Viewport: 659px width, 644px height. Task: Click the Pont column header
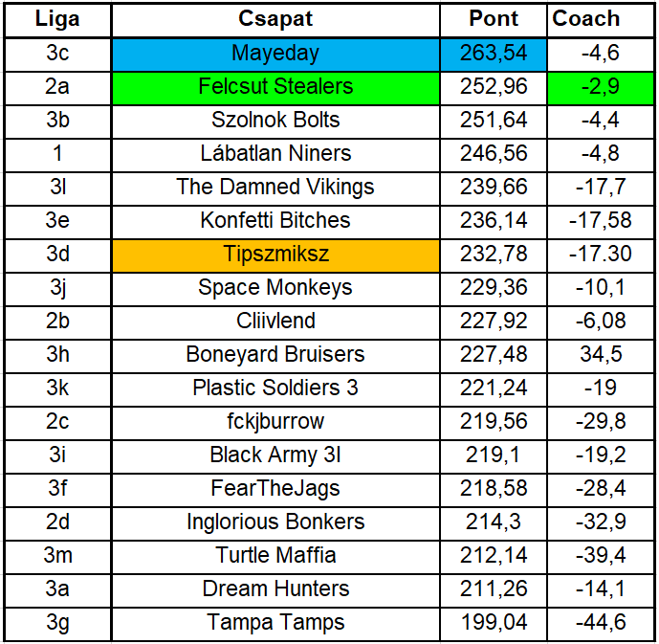(x=494, y=19)
